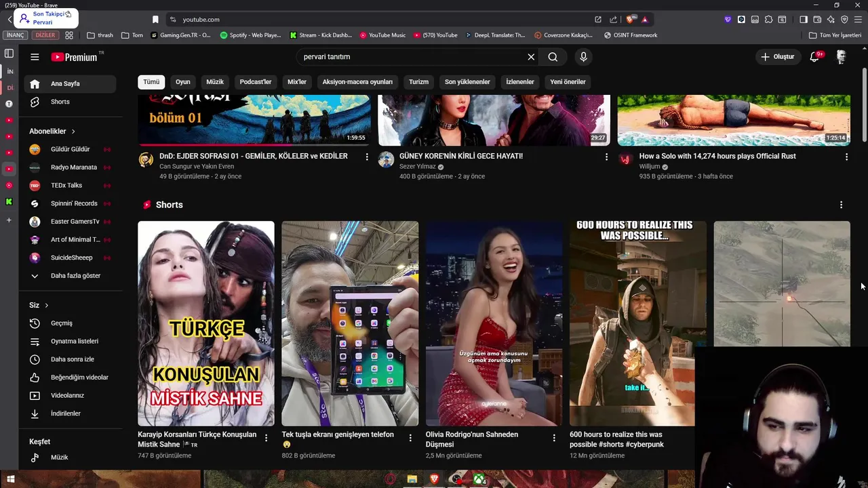Start voice search with microphone icon
Screen dimensions: 868x488
click(583, 57)
